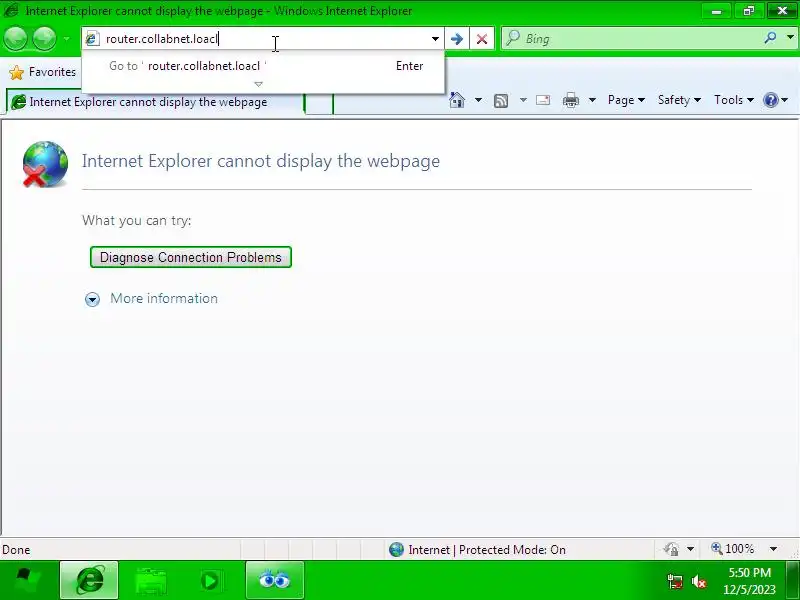Screen dimensions: 800x600
Task: Open Windows Media Player taskbar icon
Action: [210, 580]
